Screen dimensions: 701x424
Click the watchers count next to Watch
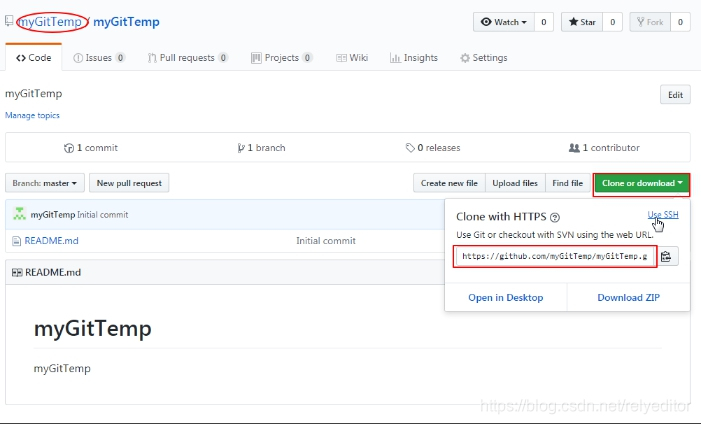tap(544, 22)
